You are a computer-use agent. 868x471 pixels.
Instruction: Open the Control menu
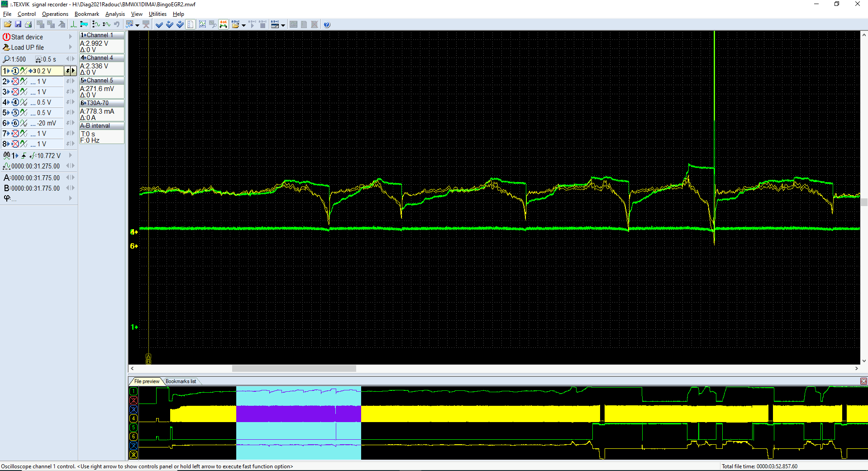27,14
